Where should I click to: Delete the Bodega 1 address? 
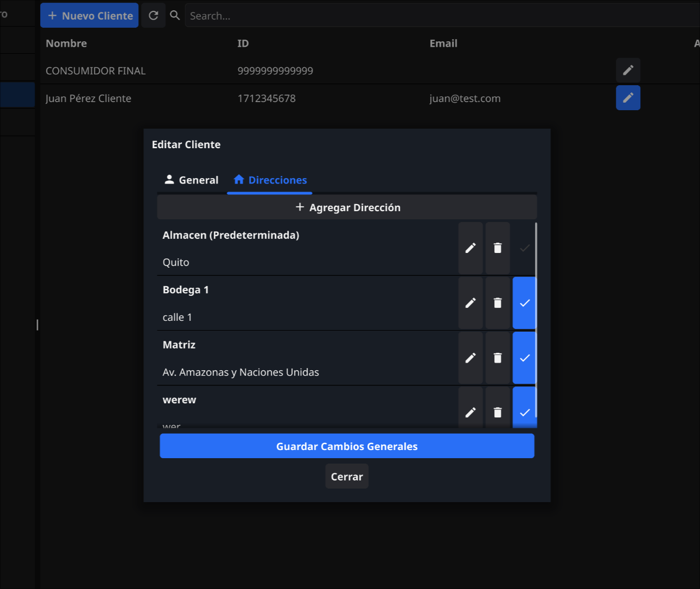tap(498, 303)
